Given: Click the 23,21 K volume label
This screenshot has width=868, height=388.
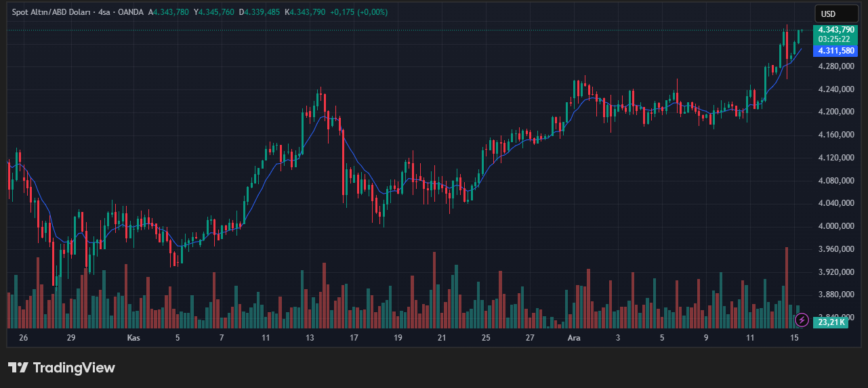Looking at the screenshot, I should (832, 322).
